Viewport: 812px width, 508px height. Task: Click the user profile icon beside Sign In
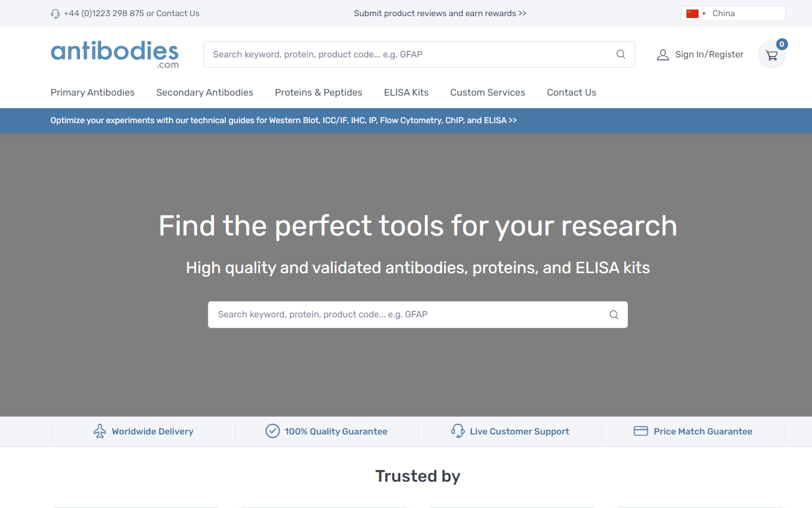663,55
